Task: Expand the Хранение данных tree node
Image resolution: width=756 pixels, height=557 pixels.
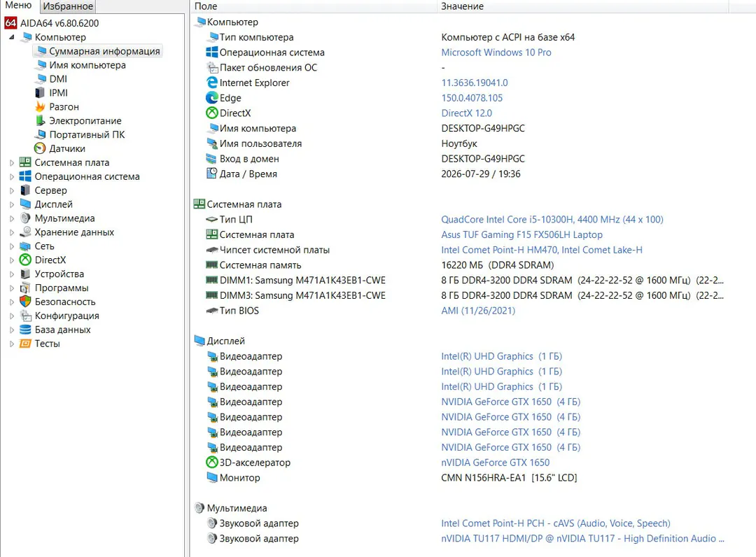Action: coord(12,233)
